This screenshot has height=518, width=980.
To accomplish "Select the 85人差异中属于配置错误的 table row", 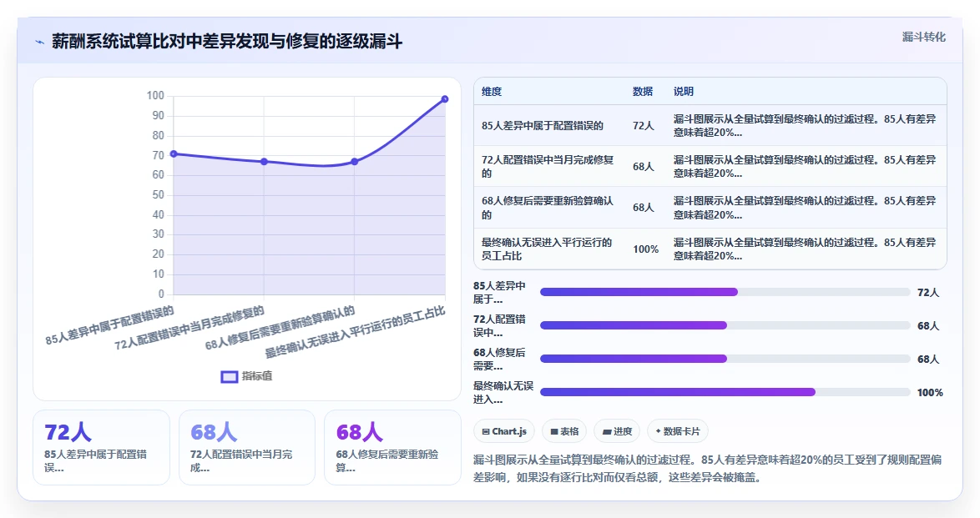I will (710, 126).
